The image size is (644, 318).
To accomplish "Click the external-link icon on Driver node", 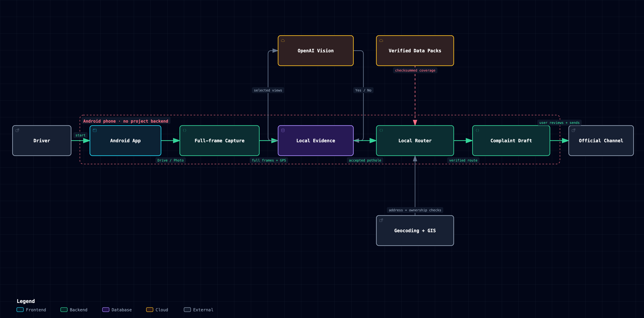I will point(17,130).
